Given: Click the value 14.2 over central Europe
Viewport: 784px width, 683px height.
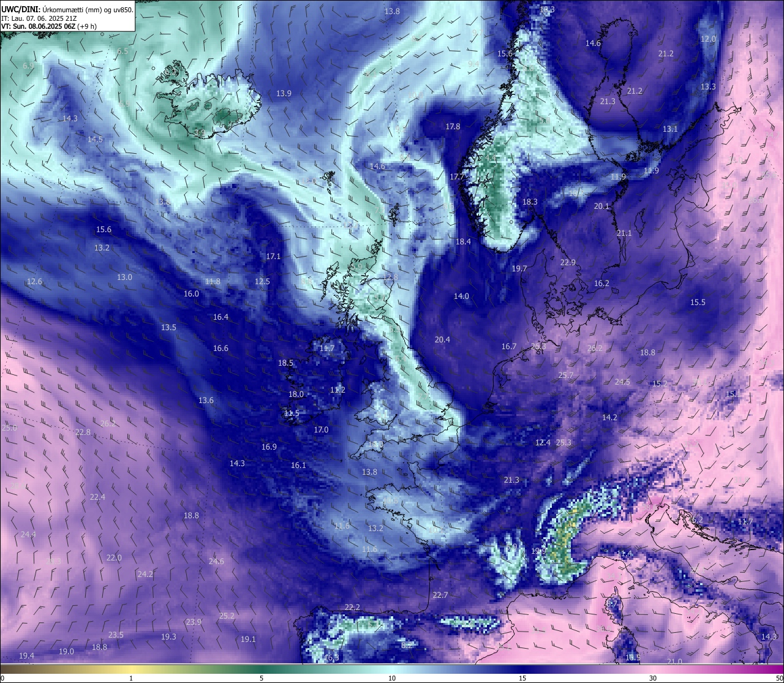Looking at the screenshot, I should 609,418.
